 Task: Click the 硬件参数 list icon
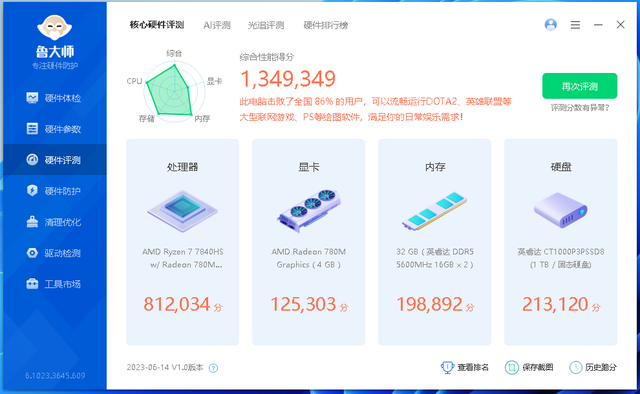(32, 129)
